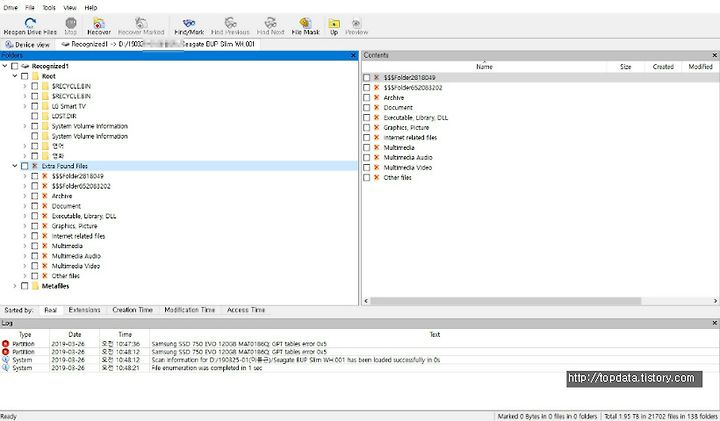Viewport: 720px width, 421px height.
Task: Collapse the Extra Found Files node
Action: [15, 166]
